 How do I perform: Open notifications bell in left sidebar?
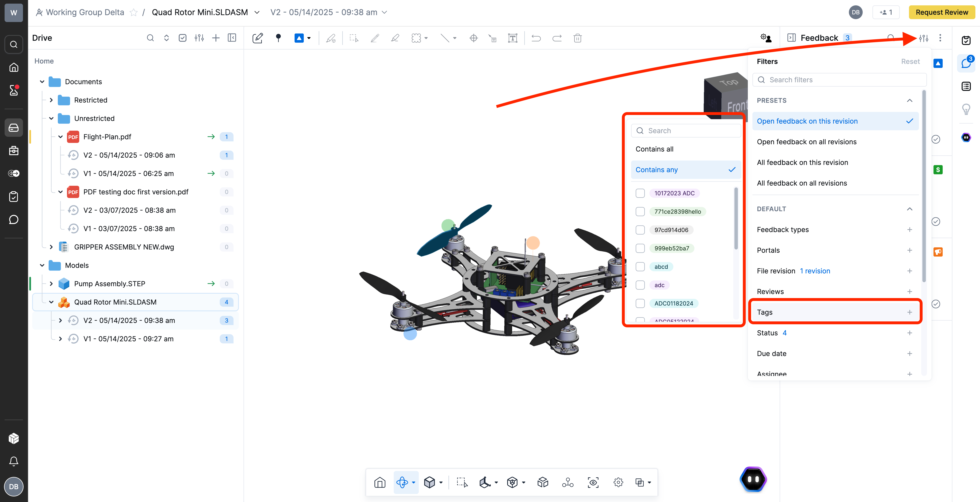(14, 461)
